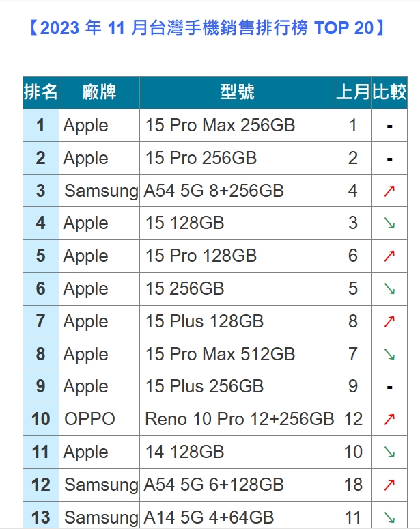Click the 型號 column header
The height and width of the screenshot is (529, 420).
point(237,92)
